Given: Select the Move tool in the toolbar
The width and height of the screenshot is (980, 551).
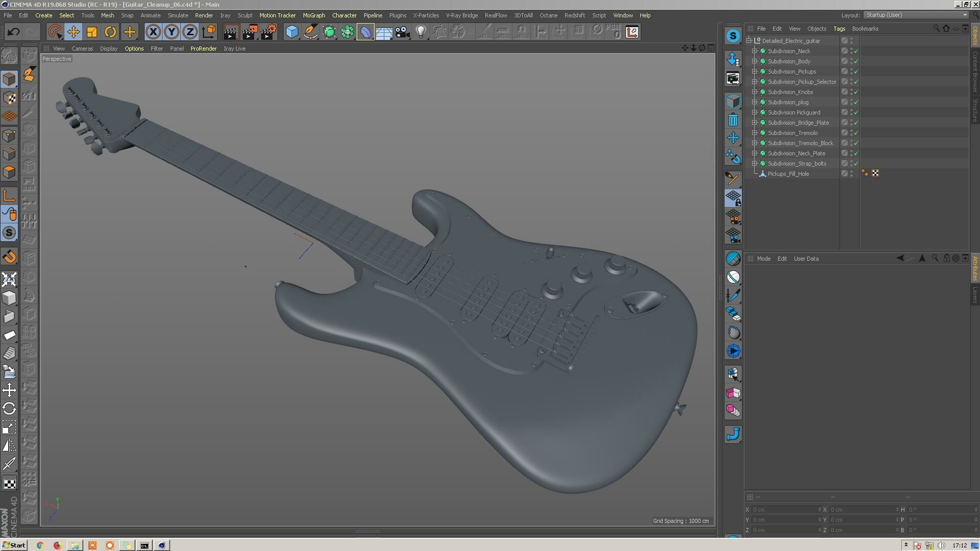Looking at the screenshot, I should coord(73,32).
